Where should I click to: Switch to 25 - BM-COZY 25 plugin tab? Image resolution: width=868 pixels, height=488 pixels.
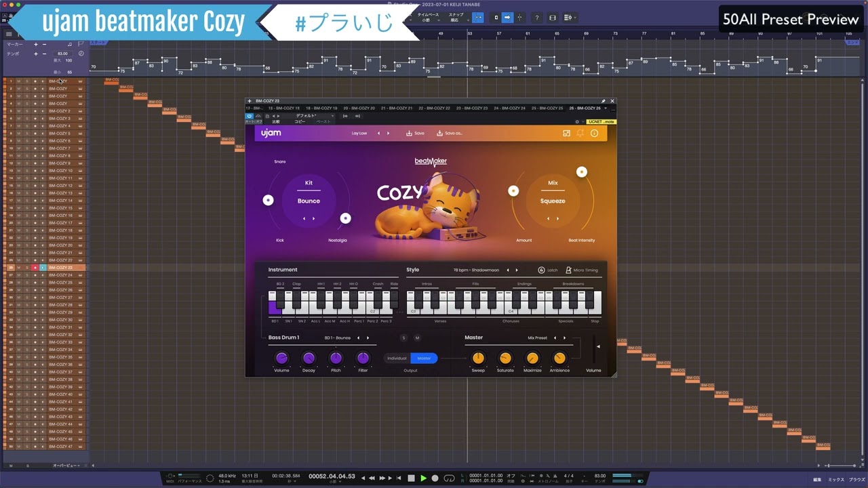pyautogui.click(x=547, y=108)
